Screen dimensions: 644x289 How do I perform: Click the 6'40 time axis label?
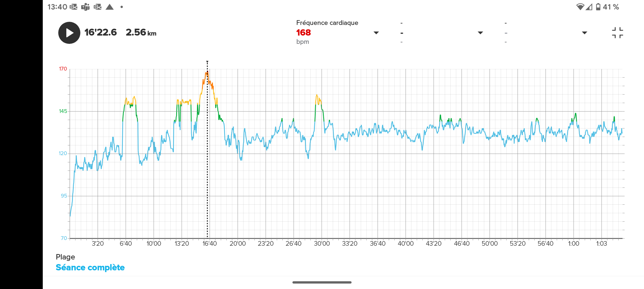click(x=126, y=244)
